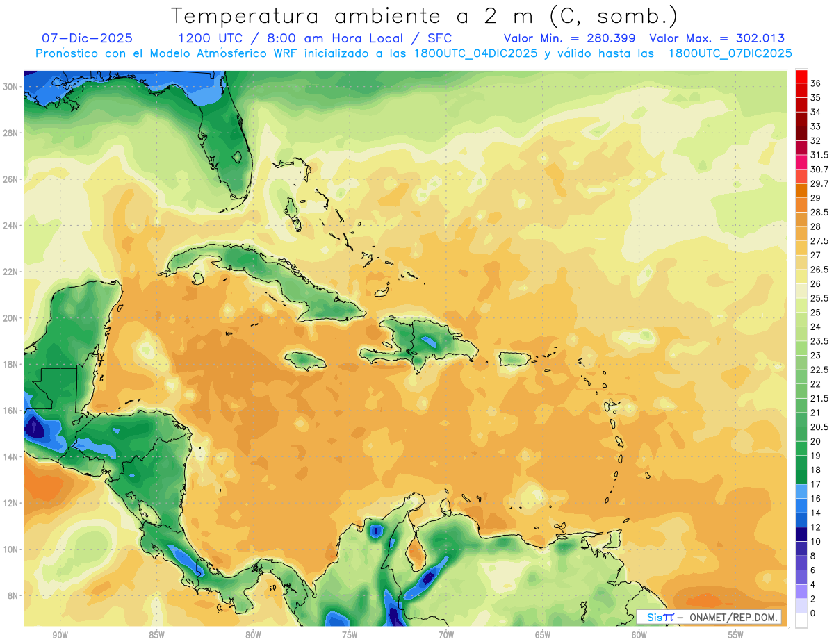The width and height of the screenshot is (834, 644).
Task: Pick the bright red swatch above 36
Action: pos(801,76)
